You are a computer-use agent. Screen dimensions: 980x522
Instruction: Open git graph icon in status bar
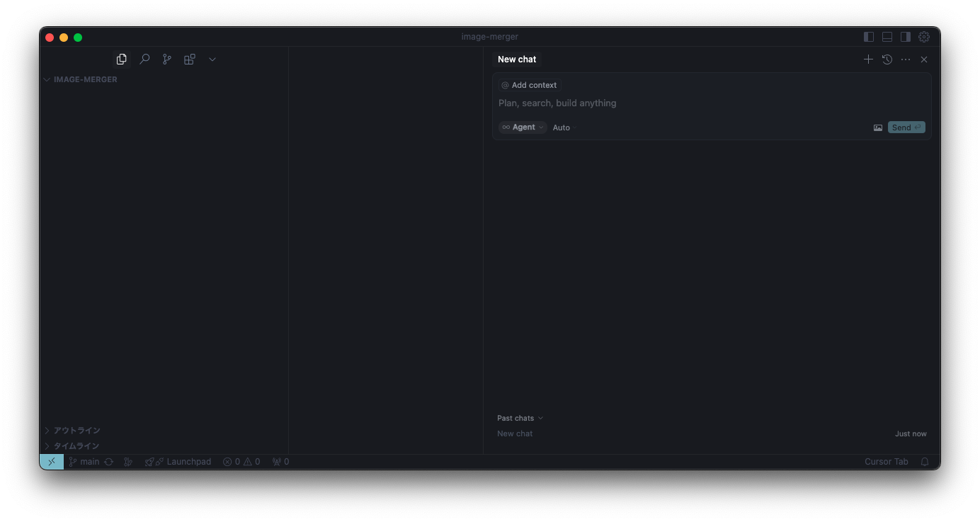[128, 462]
